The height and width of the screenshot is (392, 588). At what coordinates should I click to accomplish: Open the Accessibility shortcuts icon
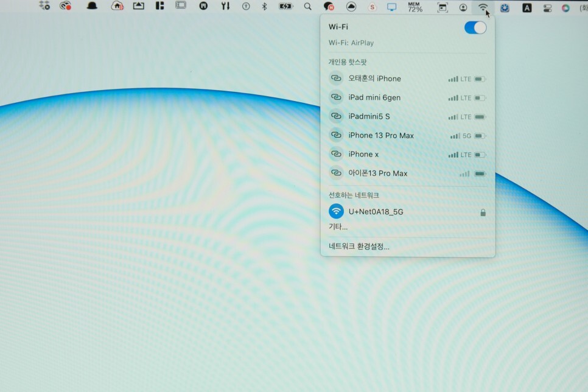(246, 6)
